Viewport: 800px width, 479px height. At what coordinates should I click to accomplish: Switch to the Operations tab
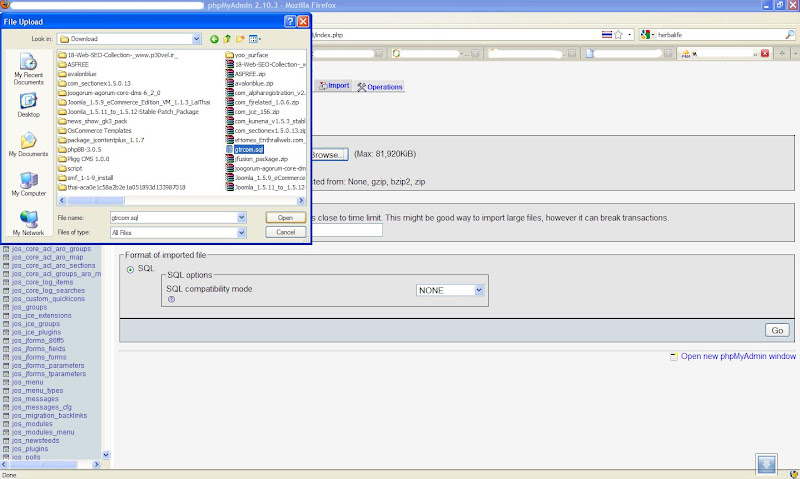coord(380,87)
